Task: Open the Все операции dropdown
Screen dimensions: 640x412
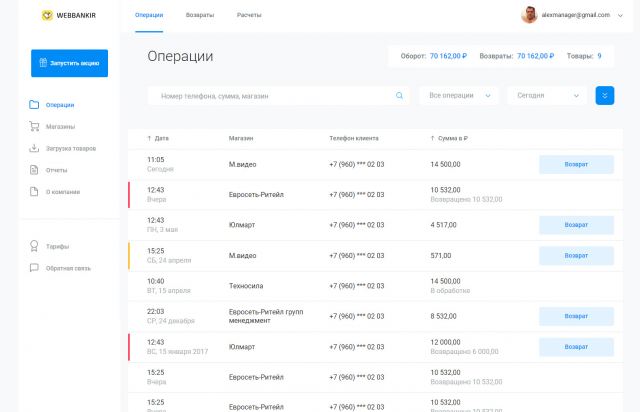Action: pos(459,96)
